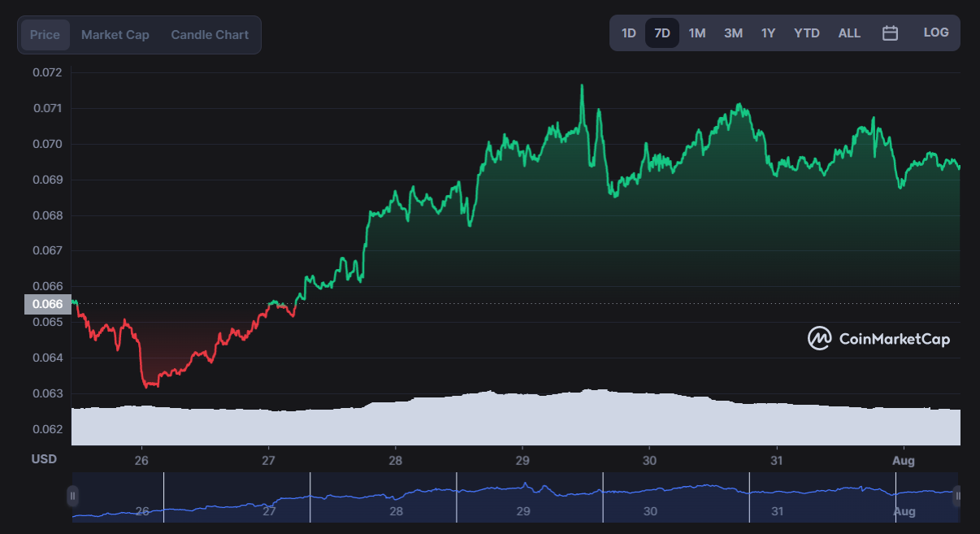The height and width of the screenshot is (534, 980).
Task: Click the 29 date label on main axis
Action: point(523,461)
